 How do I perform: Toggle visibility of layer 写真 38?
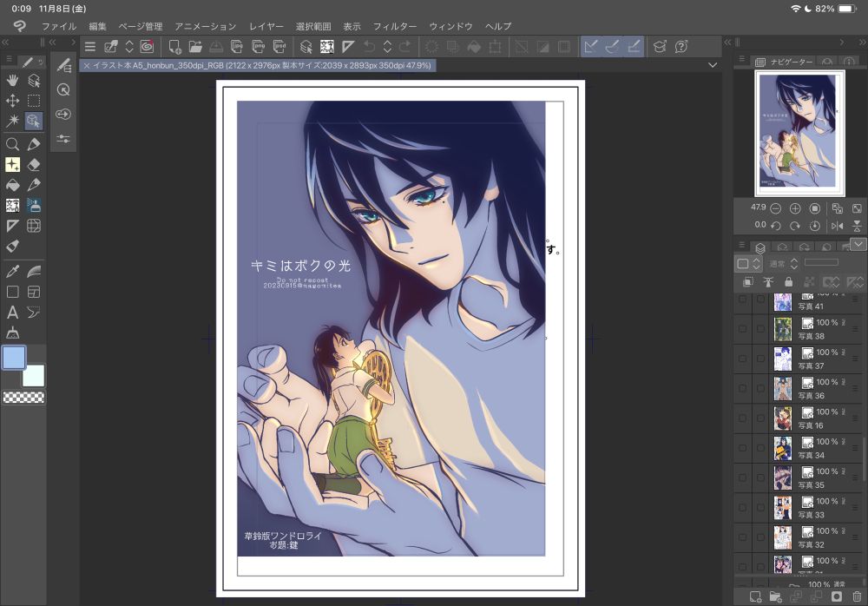[742, 328]
